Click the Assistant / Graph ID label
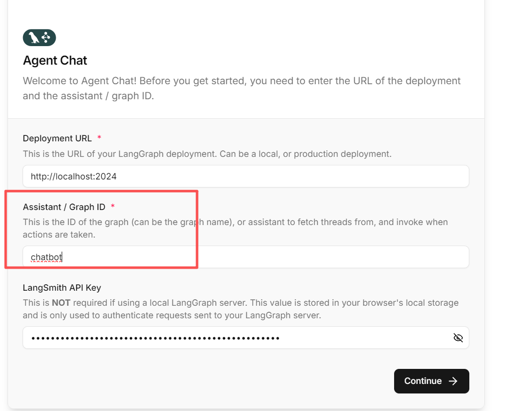 pyautogui.click(x=64, y=207)
